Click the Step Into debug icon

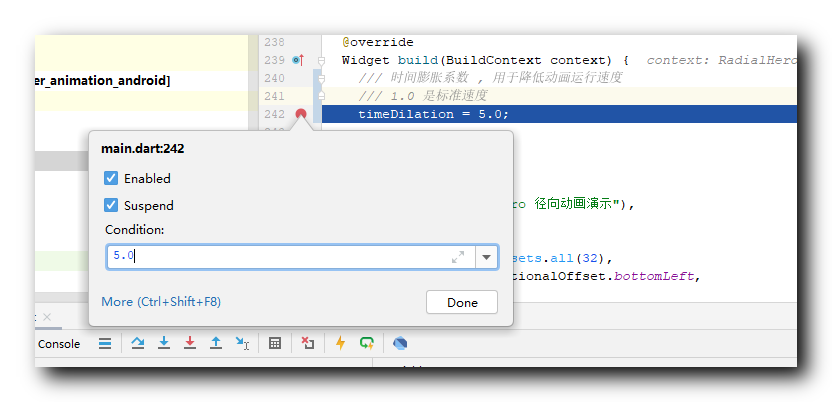pos(164,344)
